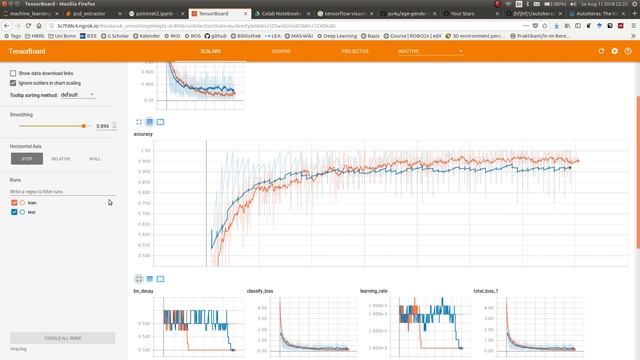Show page actions ellipsis in URL bar
Image resolution: width=640 pixels, height=360 pixels.
pyautogui.click(x=526, y=26)
